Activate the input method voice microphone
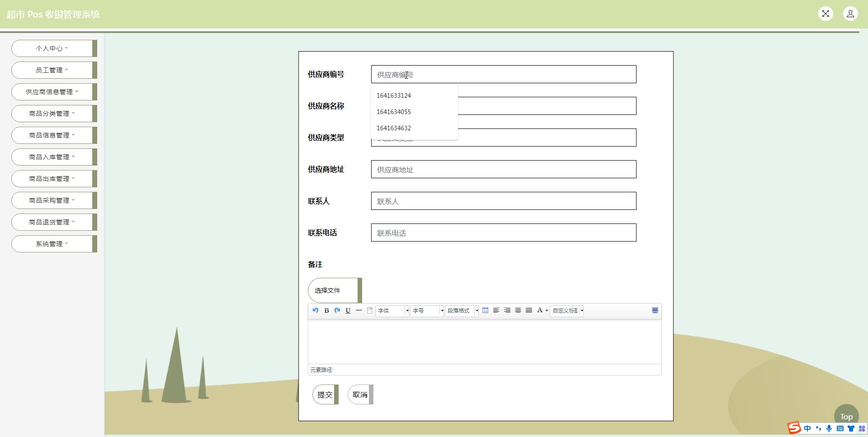 tap(829, 428)
